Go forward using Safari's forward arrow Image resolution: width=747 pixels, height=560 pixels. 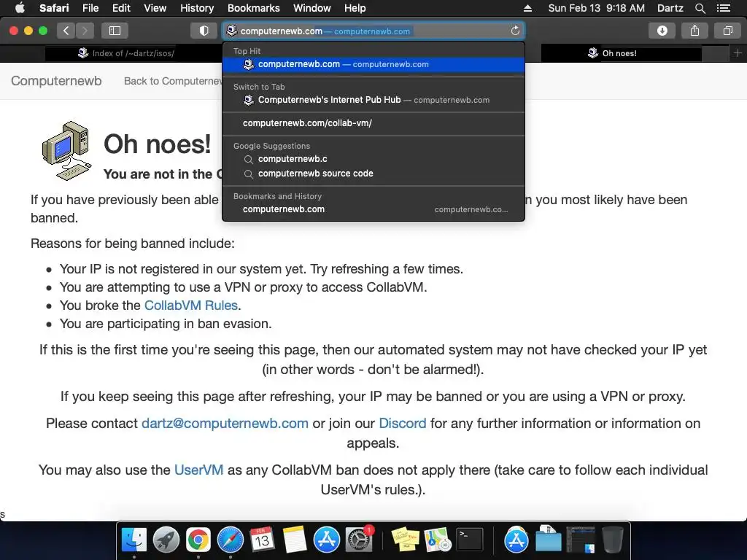pyautogui.click(x=85, y=31)
